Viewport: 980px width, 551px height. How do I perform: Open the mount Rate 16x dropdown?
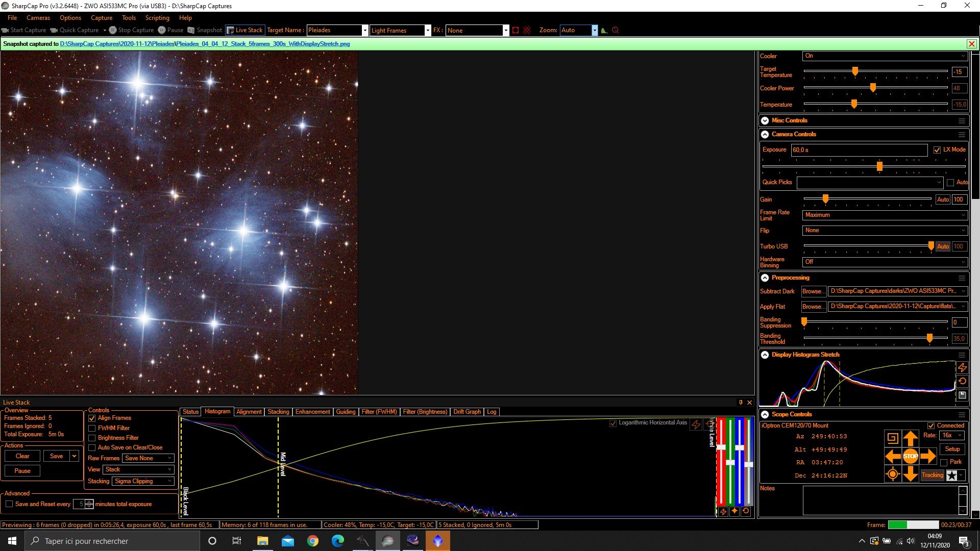(x=952, y=435)
